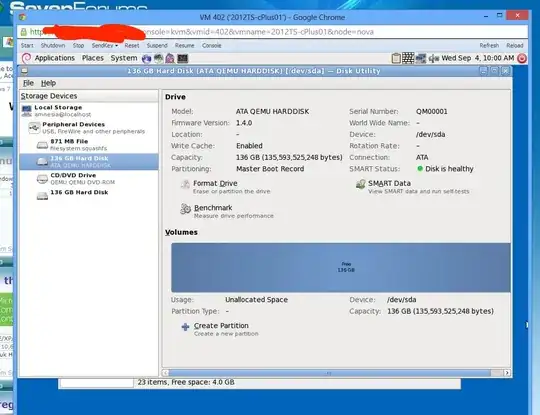The image size is (540, 415).
Task: Click the last 136 GB Hard Disk icon
Action: (42, 196)
